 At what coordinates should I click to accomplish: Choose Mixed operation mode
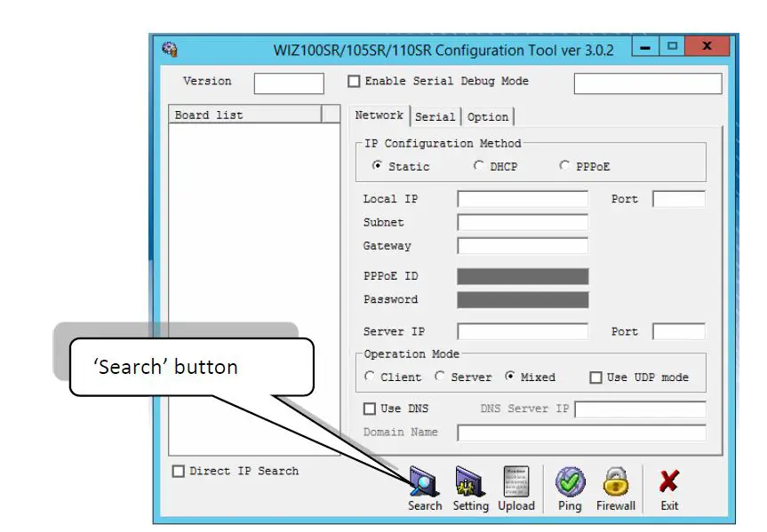(x=509, y=377)
